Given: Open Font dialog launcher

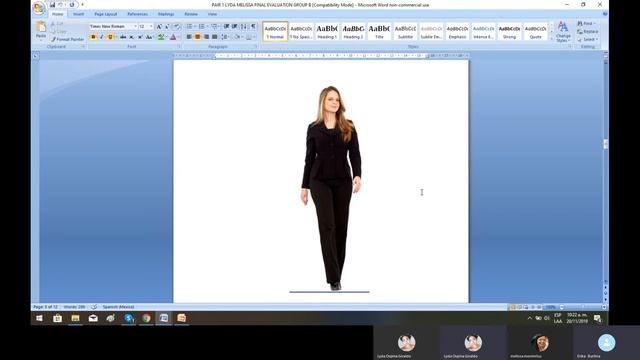Looking at the screenshot, I should [x=179, y=47].
